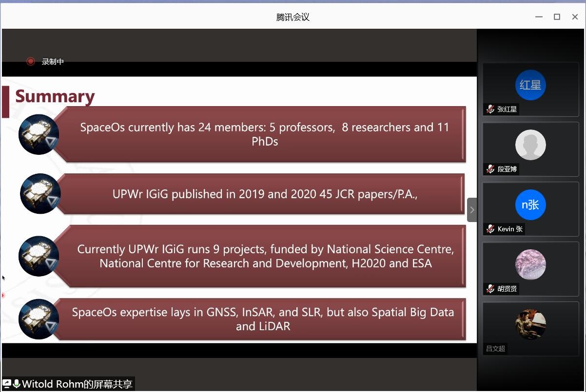586x392 pixels.
Task: Click the Witold Rohm screen sharing label
Action: click(77, 384)
